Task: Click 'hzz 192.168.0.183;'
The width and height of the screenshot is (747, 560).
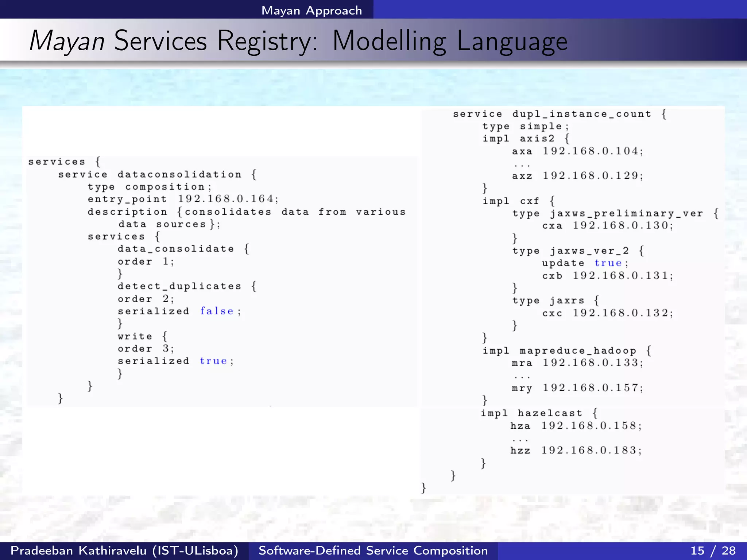Action: (576, 451)
